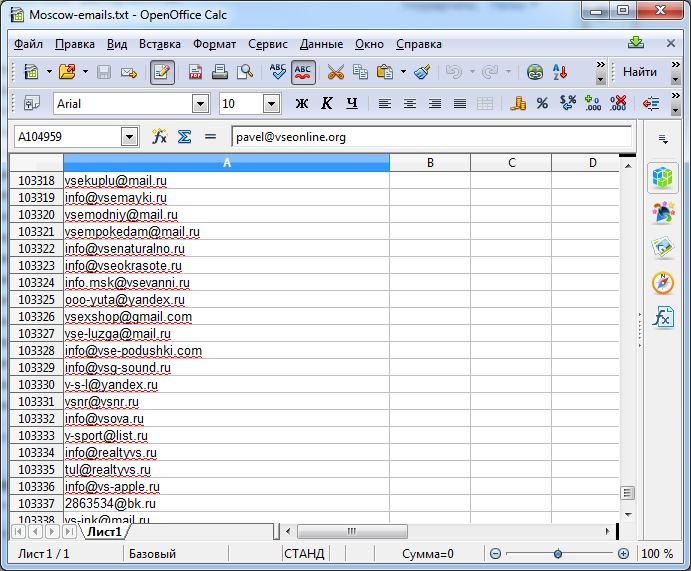Click the Undo arrow icon
The width and height of the screenshot is (691, 571).
coord(454,72)
